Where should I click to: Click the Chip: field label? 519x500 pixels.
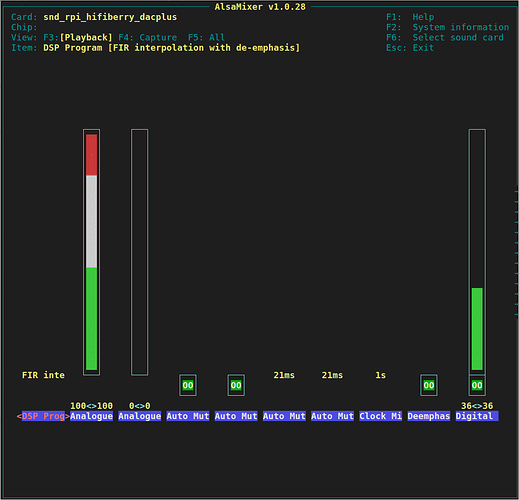point(24,27)
